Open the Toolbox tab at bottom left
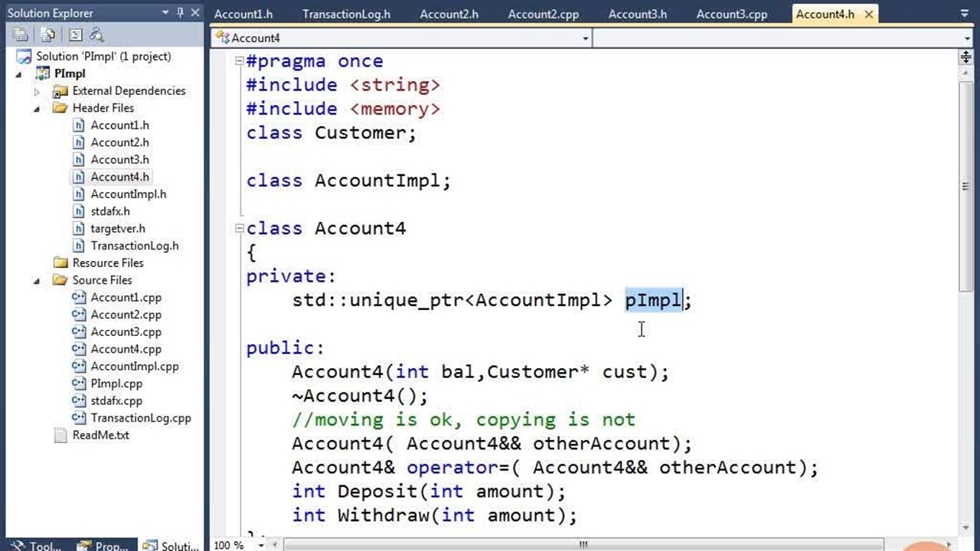Image resolution: width=980 pixels, height=551 pixels. [x=34, y=545]
